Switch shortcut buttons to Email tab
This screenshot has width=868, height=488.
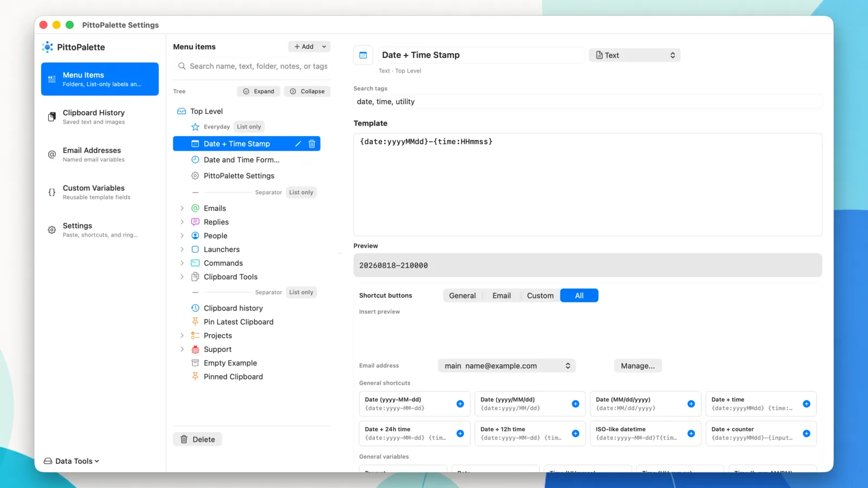pos(501,296)
